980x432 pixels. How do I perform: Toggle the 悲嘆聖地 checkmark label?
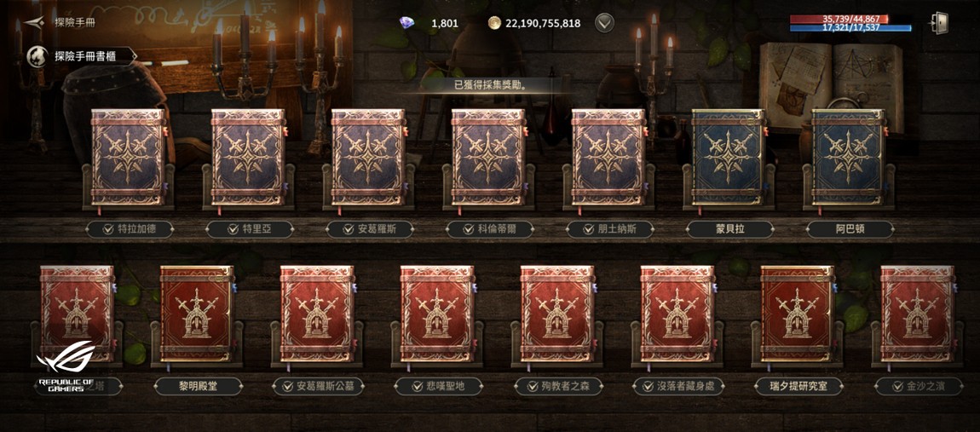(x=438, y=386)
